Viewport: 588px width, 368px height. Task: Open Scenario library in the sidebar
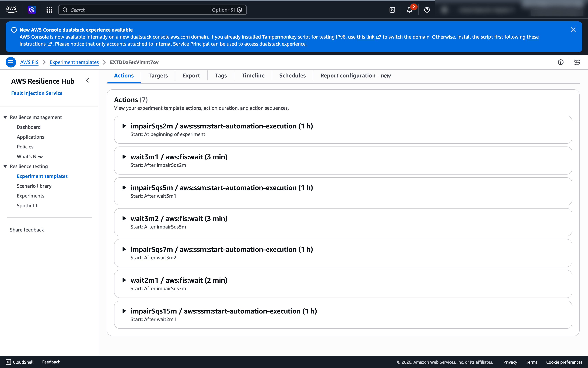34,186
